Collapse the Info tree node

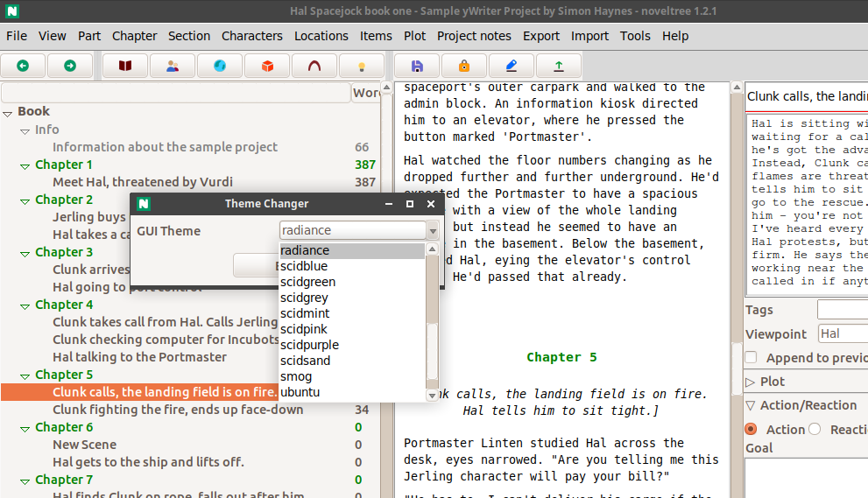coord(25,131)
